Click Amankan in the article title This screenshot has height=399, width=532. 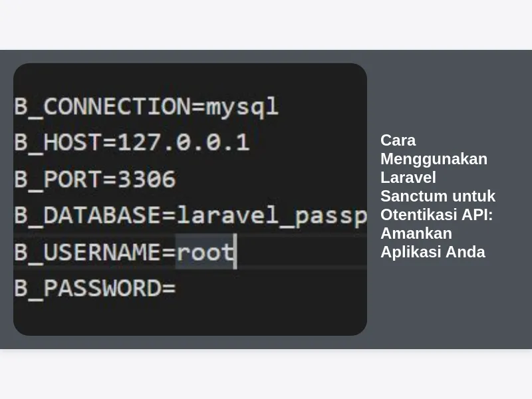click(416, 233)
